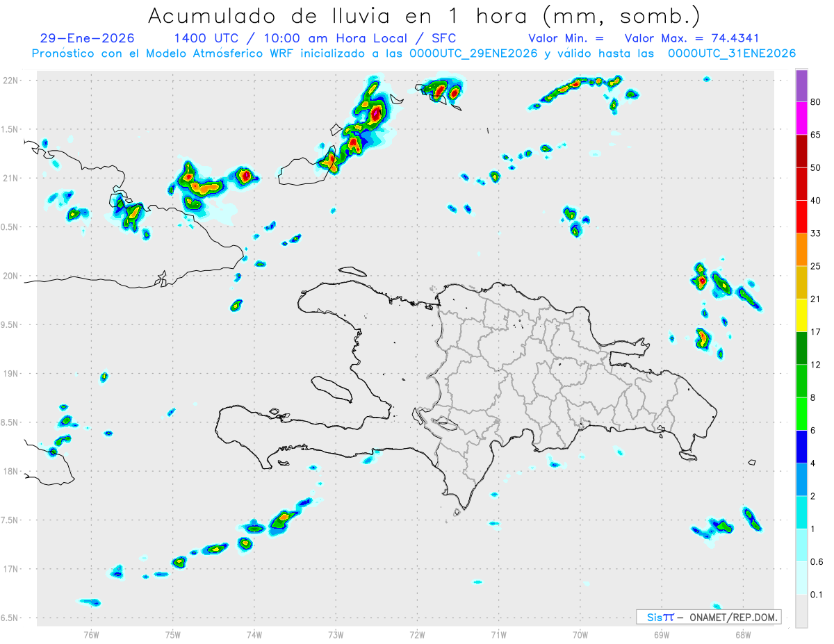Image resolution: width=834 pixels, height=644 pixels.
Task: Click the '1400 UTC / 10:00 am Hora Local' text
Action: pyautogui.click(x=291, y=38)
